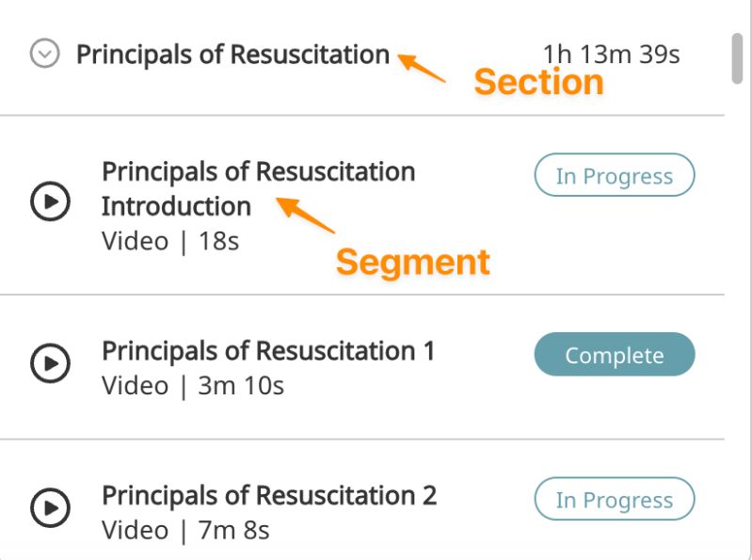Click the Video | 7m 8s duration text

pyautogui.click(x=185, y=530)
